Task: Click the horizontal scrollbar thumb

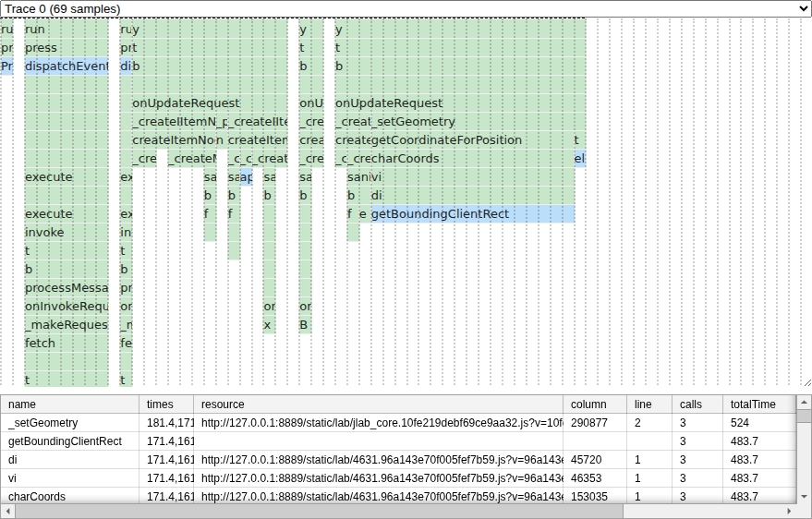Action: (x=319, y=511)
